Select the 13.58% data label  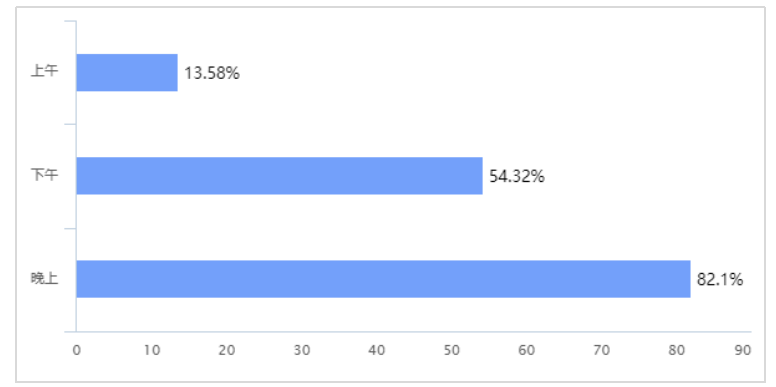(x=212, y=73)
